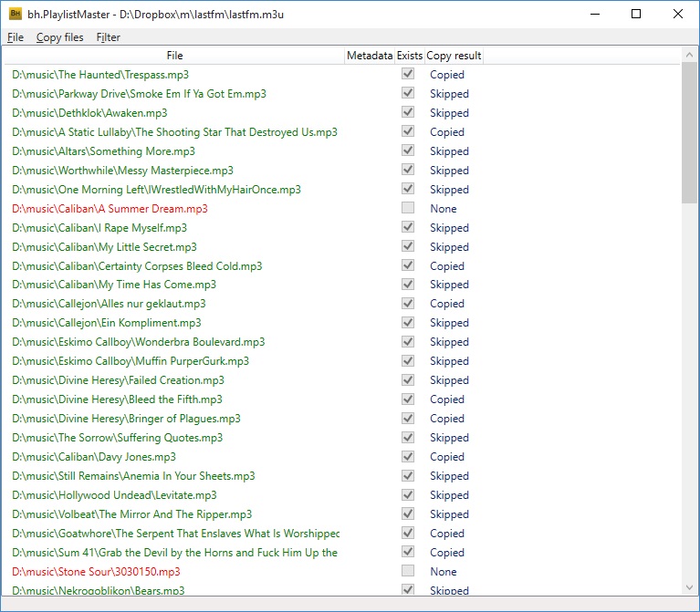
Task: Toggle Exists checkbox for Dethklok Awaken.mp3
Action: pyautogui.click(x=408, y=112)
